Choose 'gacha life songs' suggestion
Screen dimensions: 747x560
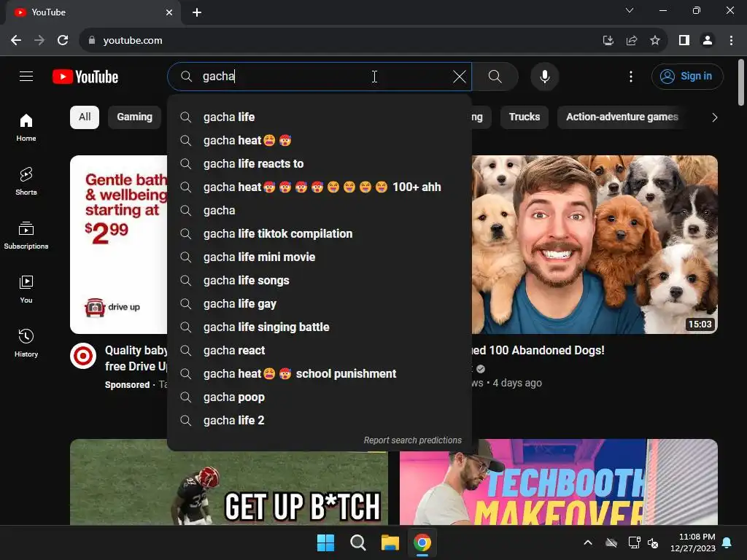[320, 281]
